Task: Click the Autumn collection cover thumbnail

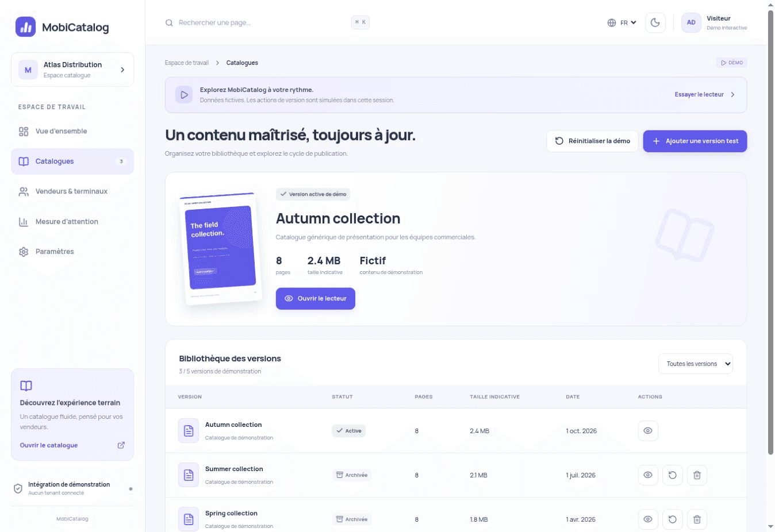Action: coord(221,248)
